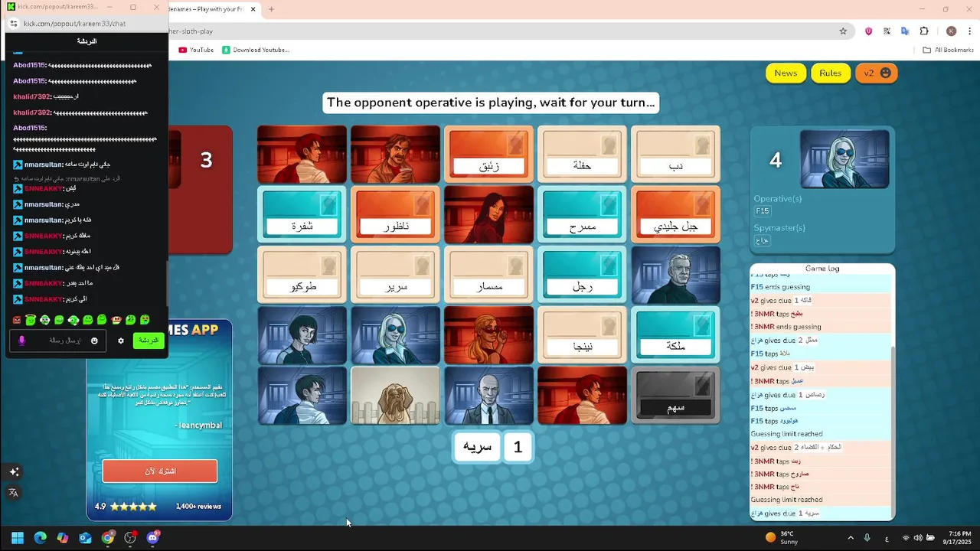Tap the مسرح card's pointer icon
Viewport: 980px width, 551px height.
tap(609, 204)
